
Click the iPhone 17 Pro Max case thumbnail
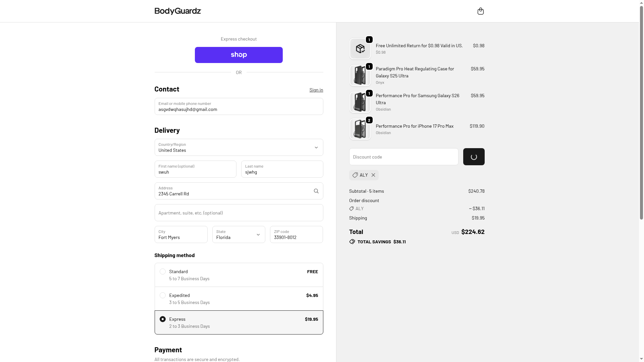pos(360,129)
